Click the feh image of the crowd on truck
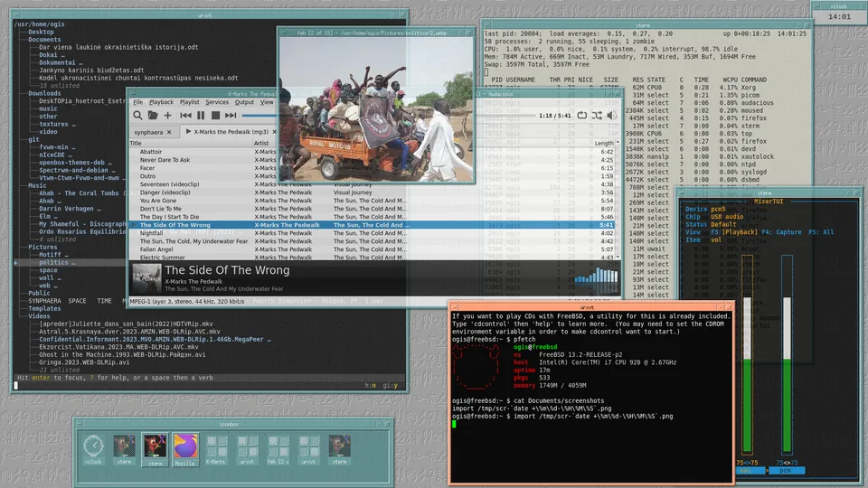Image resolution: width=868 pixels, height=488 pixels. pos(376,109)
